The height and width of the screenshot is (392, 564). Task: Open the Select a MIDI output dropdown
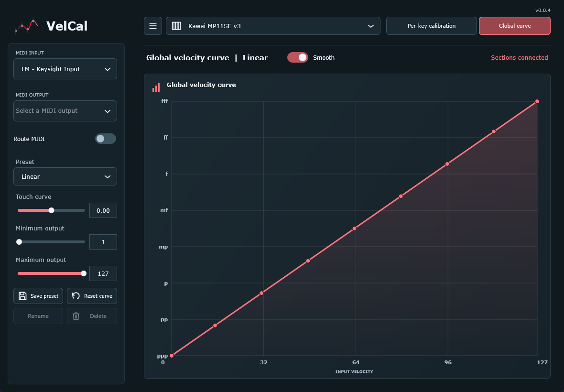pyautogui.click(x=65, y=111)
